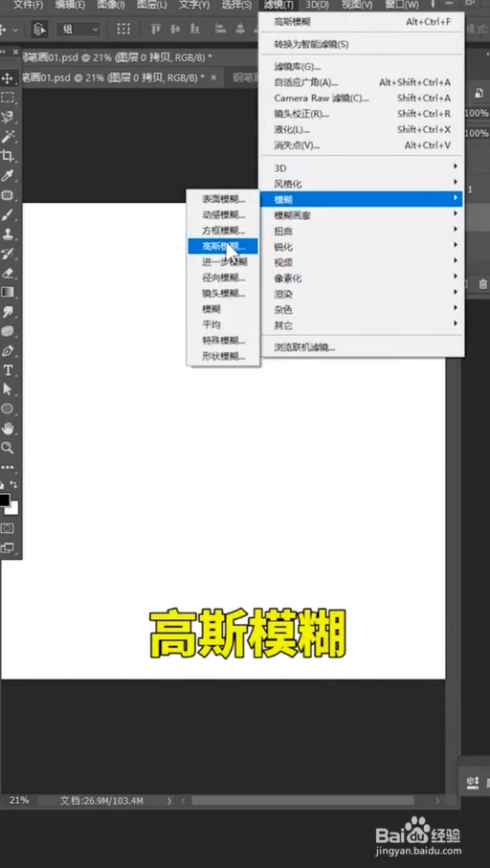490x868 pixels.
Task: Choose 径向模糊... in the blur submenu
Action: point(223,278)
